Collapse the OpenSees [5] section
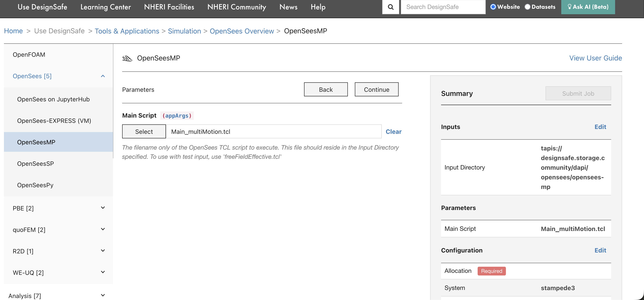This screenshot has height=300, width=644. coord(103,76)
